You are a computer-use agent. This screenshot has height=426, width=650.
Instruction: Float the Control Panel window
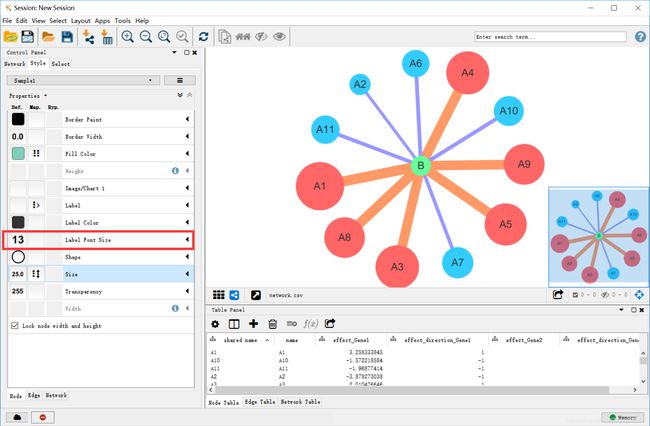187,53
